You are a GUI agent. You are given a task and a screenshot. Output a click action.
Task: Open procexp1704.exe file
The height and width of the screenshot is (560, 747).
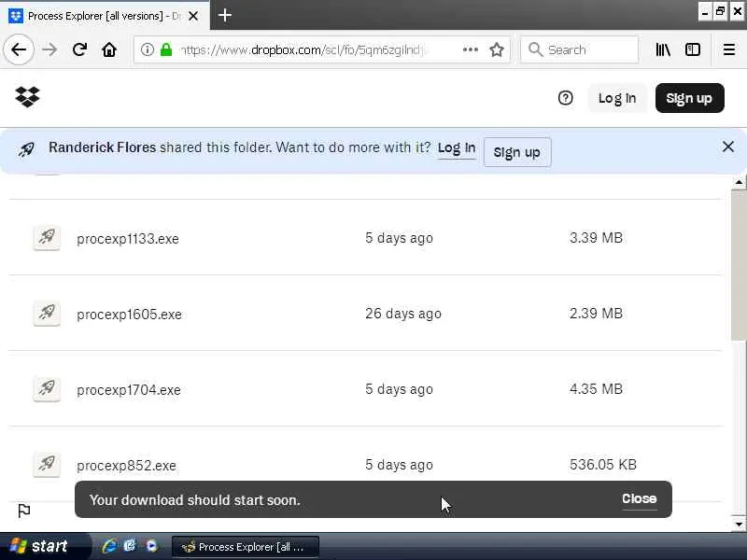pyautogui.click(x=129, y=390)
